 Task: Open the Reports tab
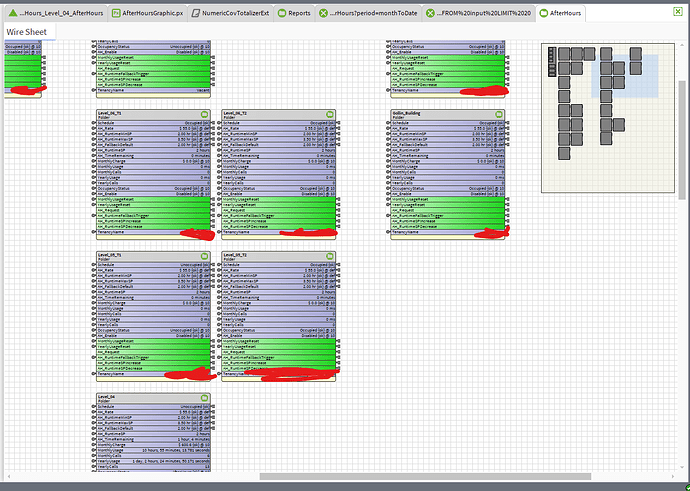pyautogui.click(x=294, y=13)
